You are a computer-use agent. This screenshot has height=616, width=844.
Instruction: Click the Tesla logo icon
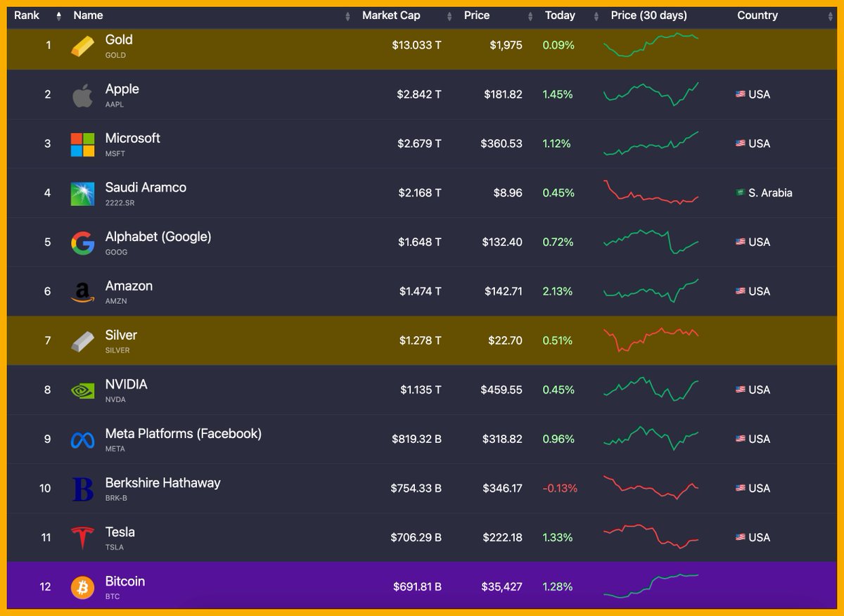pos(82,539)
